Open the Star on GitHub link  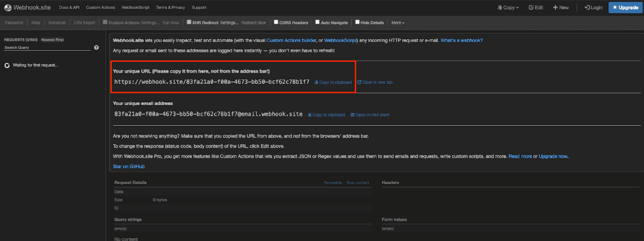[128, 167]
